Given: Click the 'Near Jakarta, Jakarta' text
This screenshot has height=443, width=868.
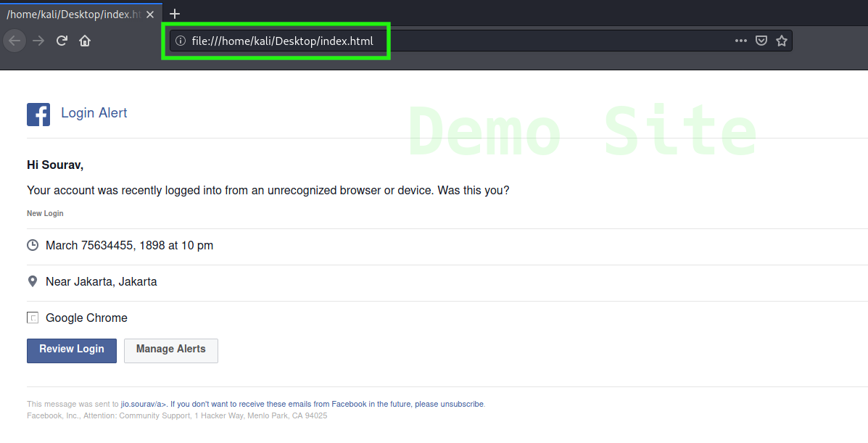Looking at the screenshot, I should tap(102, 281).
